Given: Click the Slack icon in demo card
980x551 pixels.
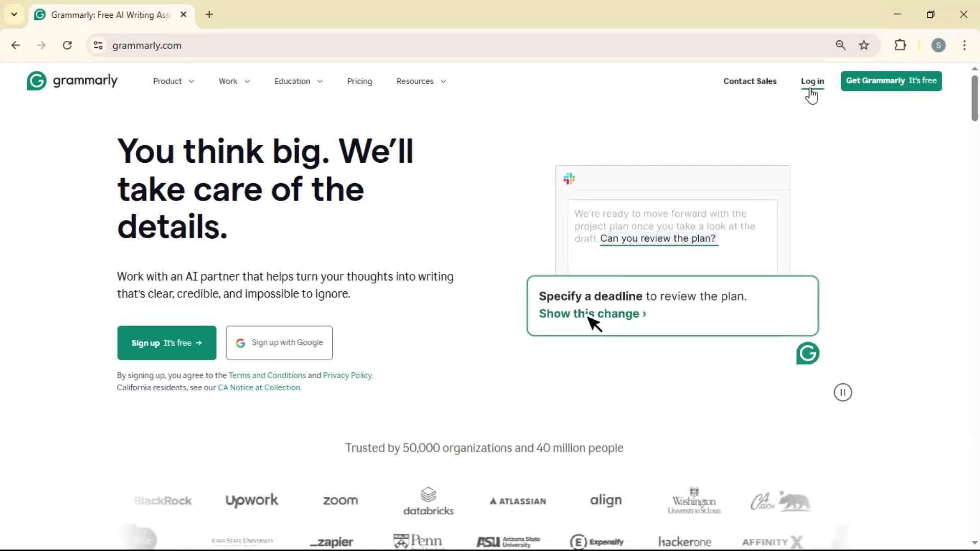Looking at the screenshot, I should [x=569, y=179].
